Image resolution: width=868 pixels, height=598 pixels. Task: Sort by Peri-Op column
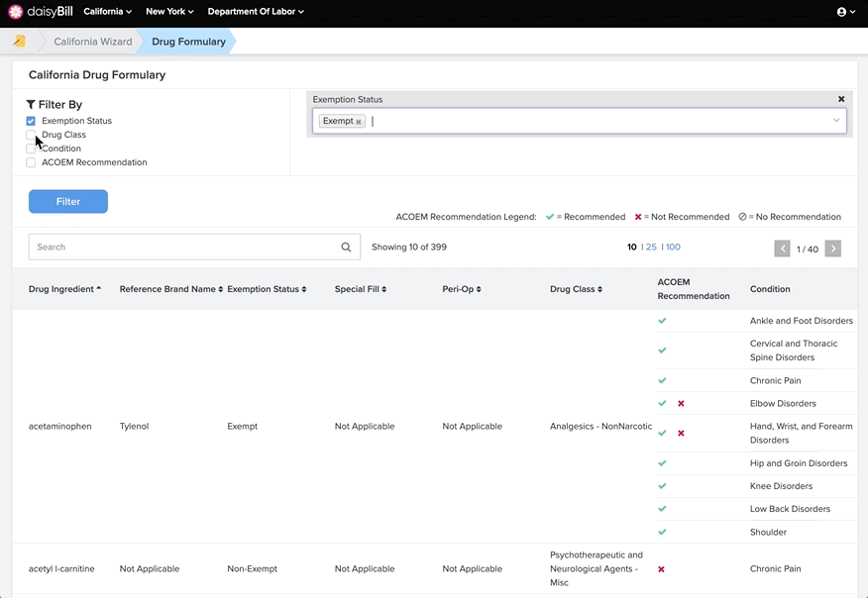point(462,289)
